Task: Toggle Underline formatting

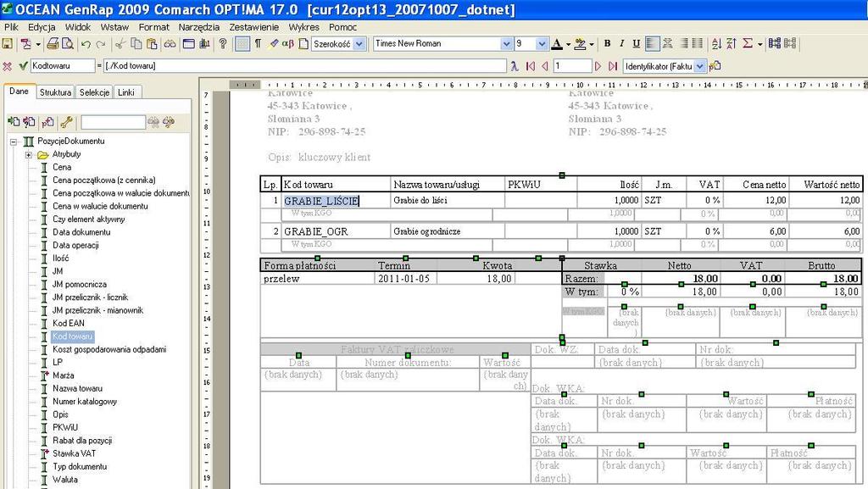Action: [x=636, y=44]
